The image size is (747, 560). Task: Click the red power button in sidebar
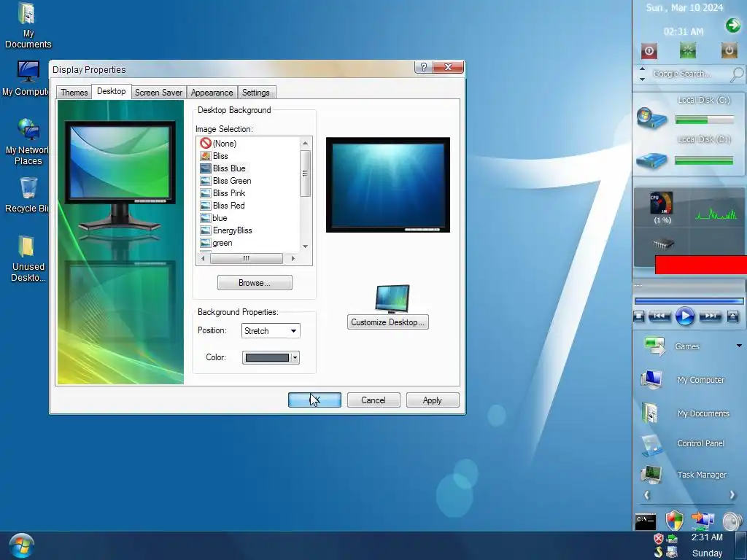point(649,50)
